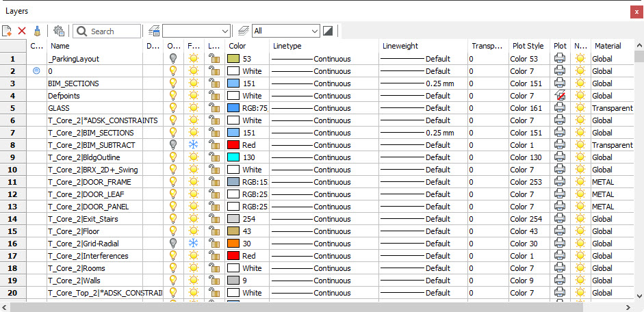Open Default lineweight of T_Core_2|Walls
The height and width of the screenshot is (312, 644).
(x=424, y=281)
